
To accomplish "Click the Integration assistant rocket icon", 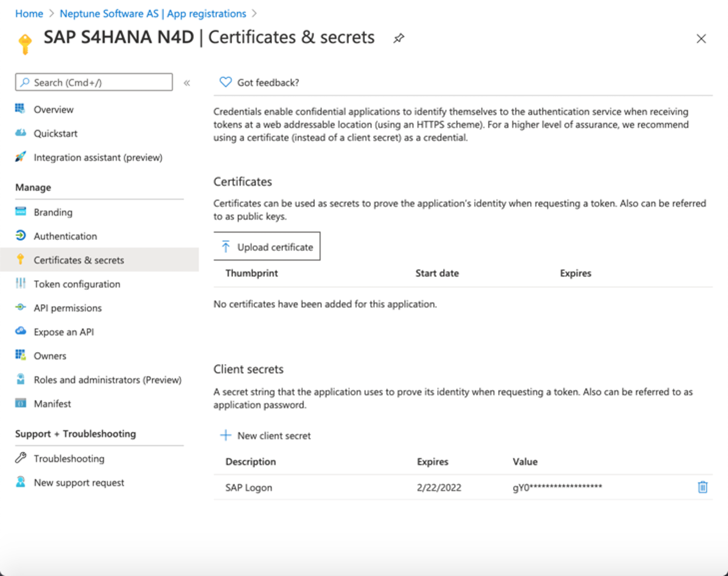I will (x=20, y=157).
